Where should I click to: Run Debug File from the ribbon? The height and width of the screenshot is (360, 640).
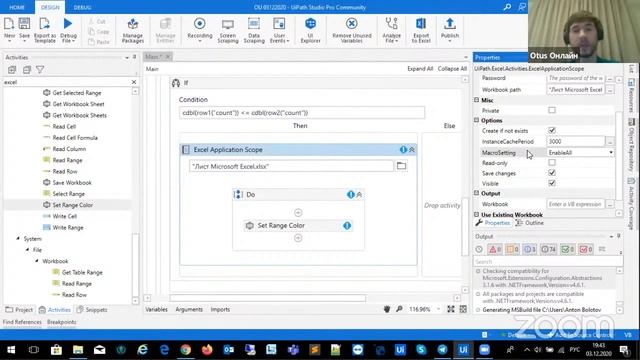(68, 29)
